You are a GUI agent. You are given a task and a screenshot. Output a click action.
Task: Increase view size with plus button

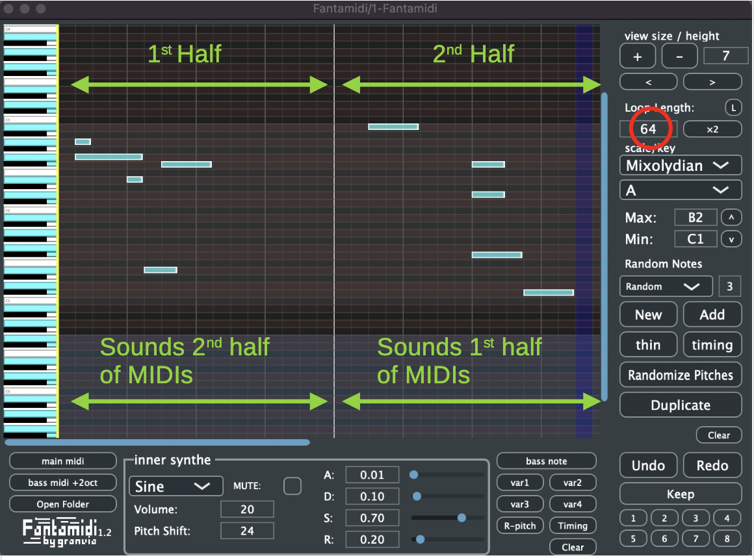[637, 57]
